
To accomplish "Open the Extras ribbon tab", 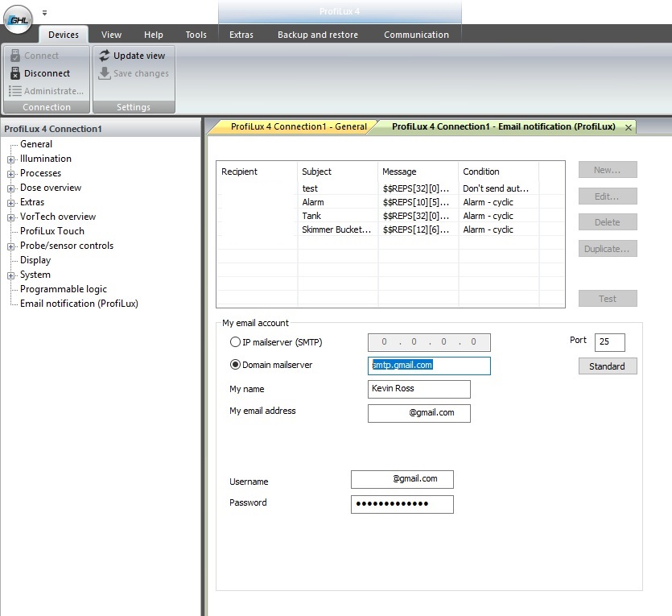I will coord(241,35).
